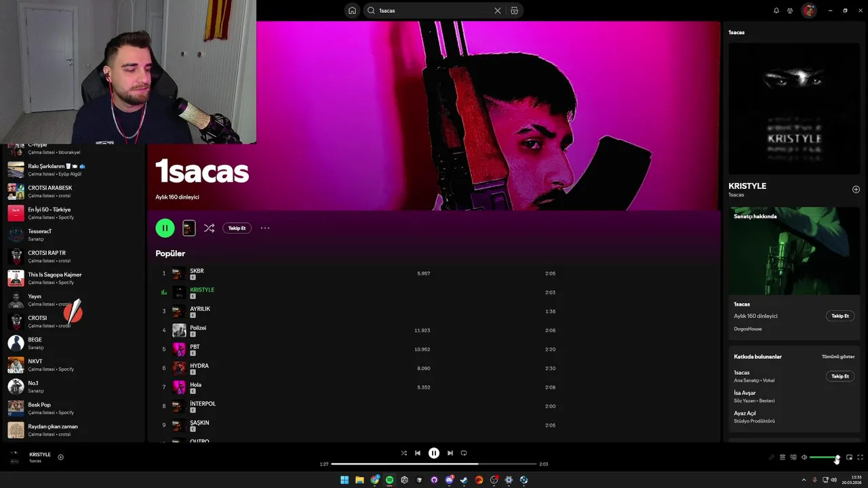Image resolution: width=868 pixels, height=488 pixels.
Task: Follow 1sacas in Sanatçı hakkında card
Action: tap(840, 316)
